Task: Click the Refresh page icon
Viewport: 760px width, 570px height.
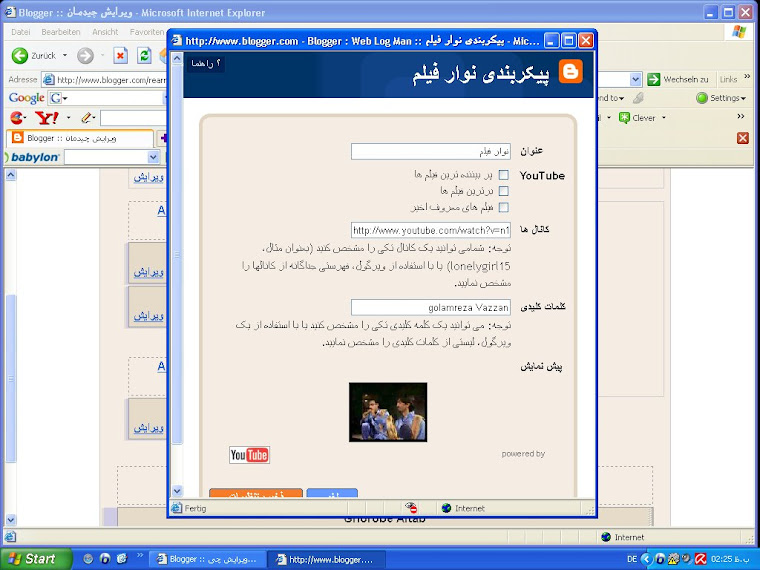Action: [x=144, y=56]
